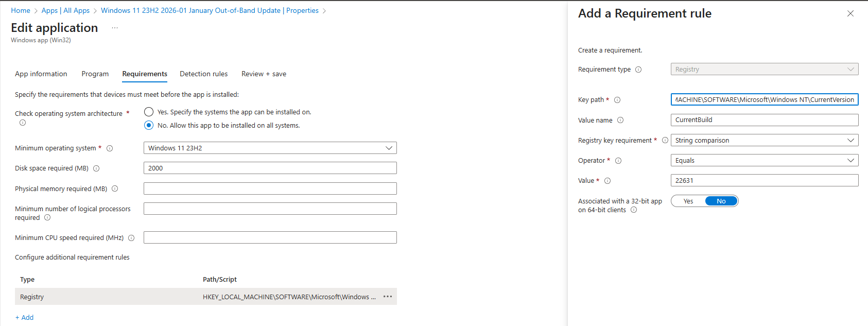
Task: Open Registry key requirement dropdown
Action: coord(765,140)
